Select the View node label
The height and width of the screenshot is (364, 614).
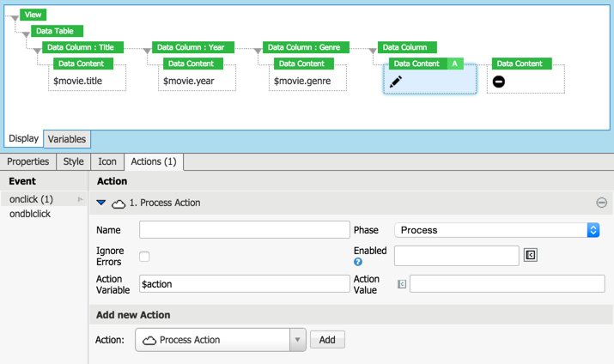click(33, 15)
